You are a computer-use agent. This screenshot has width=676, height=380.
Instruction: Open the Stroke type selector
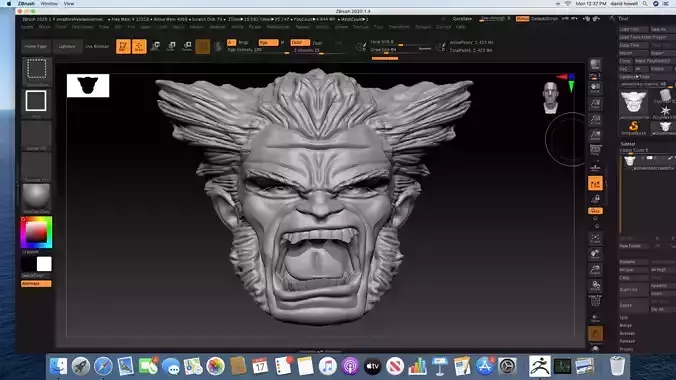pos(36,103)
